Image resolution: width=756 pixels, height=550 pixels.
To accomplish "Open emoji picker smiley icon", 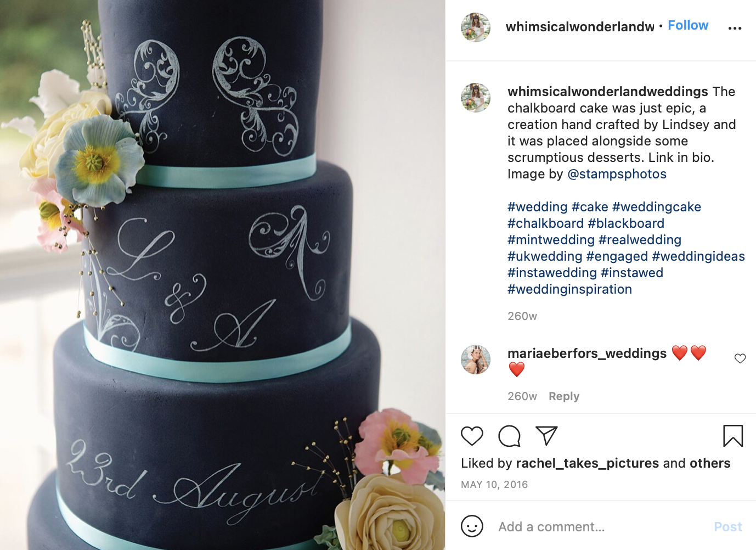I will (472, 526).
